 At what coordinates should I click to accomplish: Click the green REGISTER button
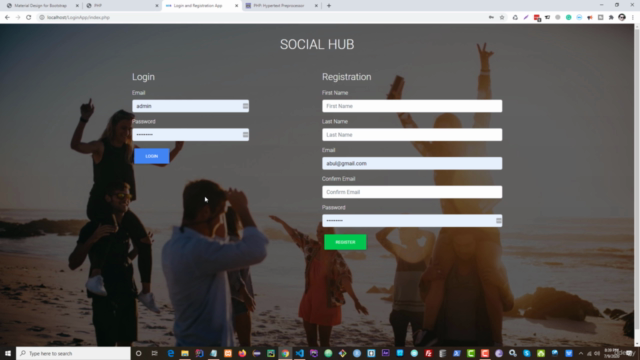pyautogui.click(x=345, y=242)
